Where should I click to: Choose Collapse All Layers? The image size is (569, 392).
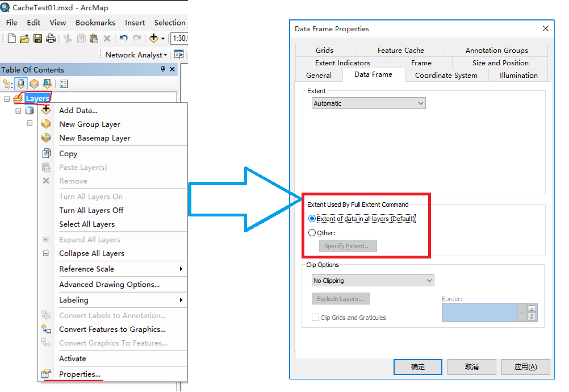click(112, 253)
